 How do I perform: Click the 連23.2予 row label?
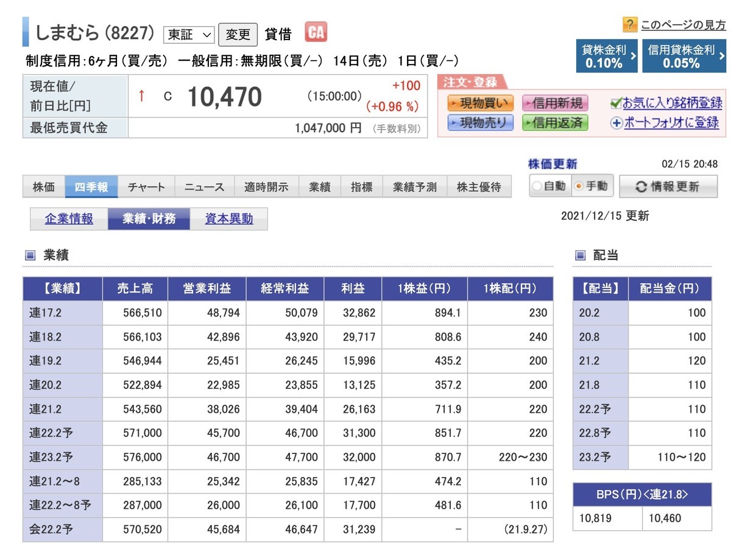62,457
